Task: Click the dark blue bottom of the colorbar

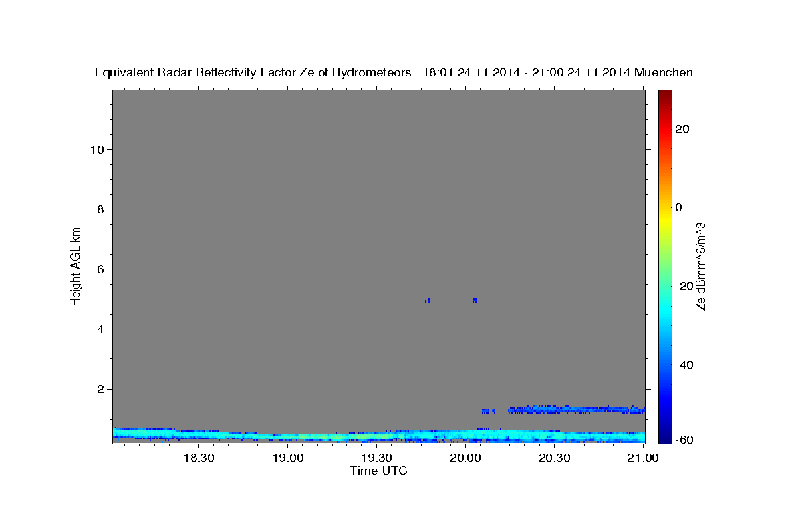Action: [665, 434]
